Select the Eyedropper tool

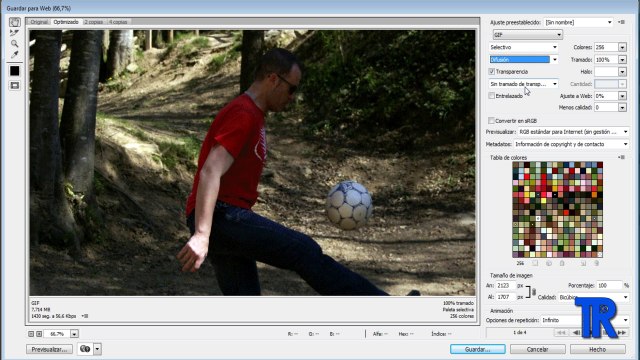click(15, 54)
